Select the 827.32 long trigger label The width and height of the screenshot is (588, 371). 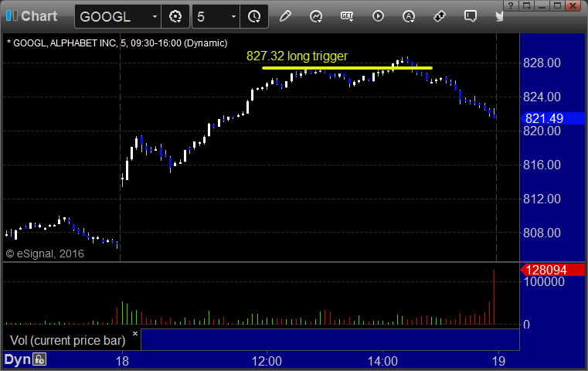click(x=297, y=56)
